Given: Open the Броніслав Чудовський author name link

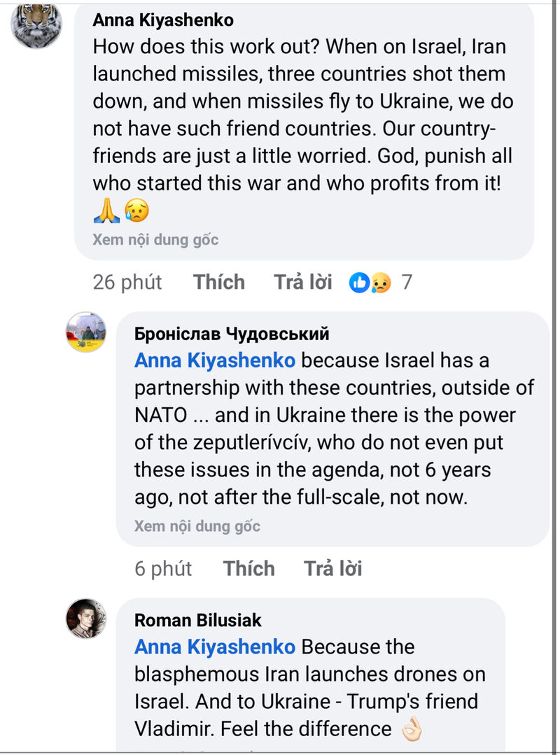Looking at the screenshot, I should coord(231,334).
